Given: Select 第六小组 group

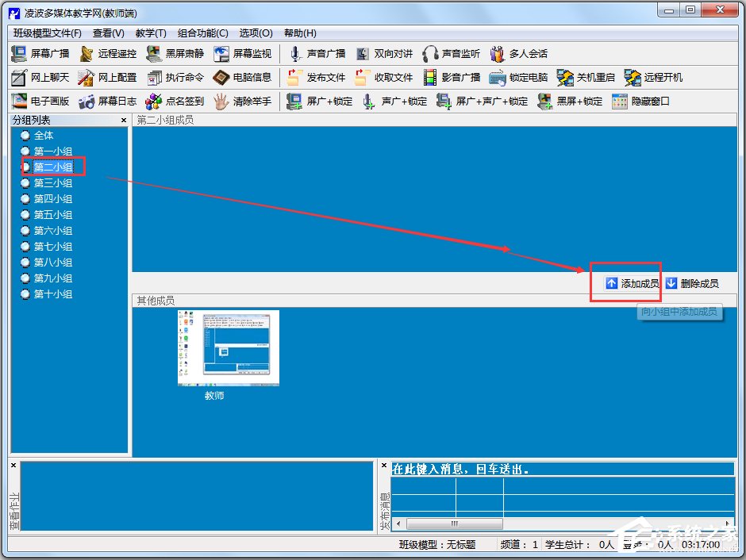Looking at the screenshot, I should pyautogui.click(x=53, y=231).
